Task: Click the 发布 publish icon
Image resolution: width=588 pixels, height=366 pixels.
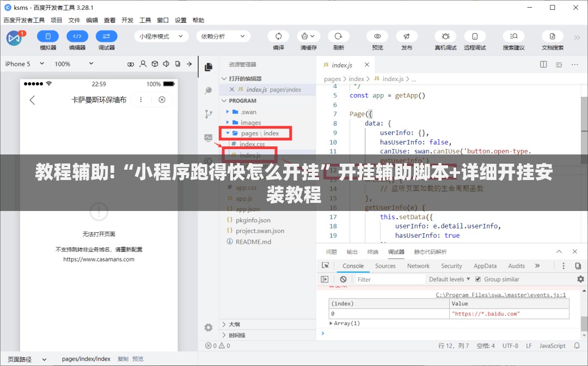Action: point(407,36)
